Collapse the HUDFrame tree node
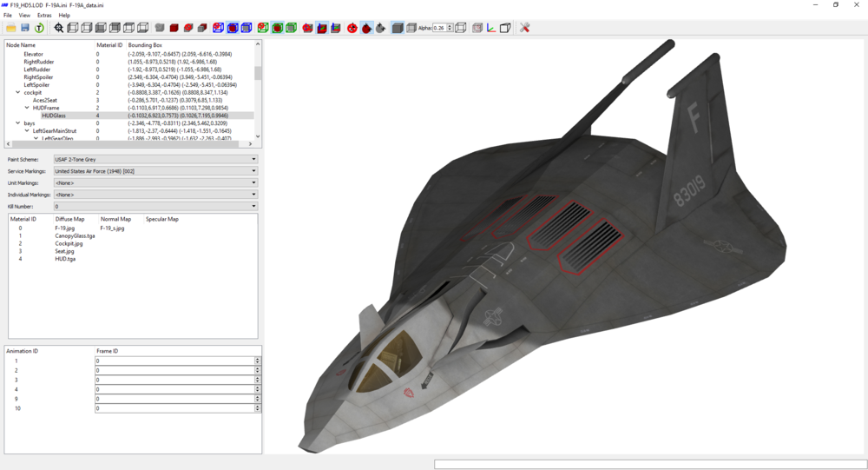Viewport: 868px width, 470px height. (x=27, y=108)
